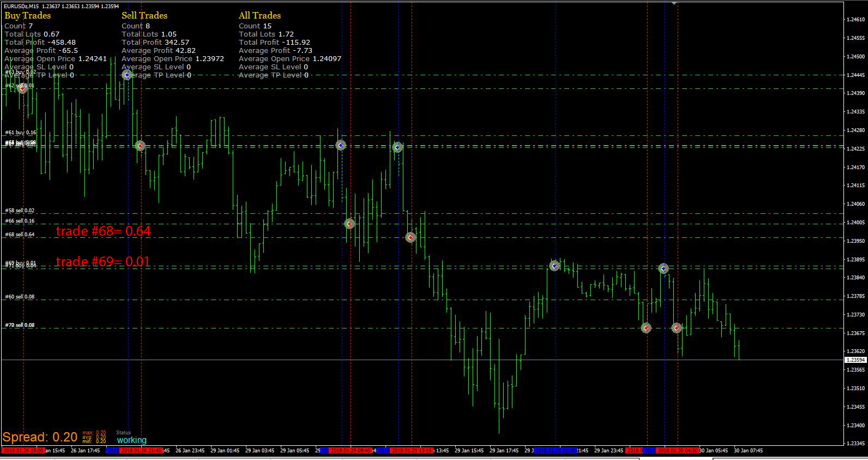
Task: Click 'Total Profit -458.48' in Buy Trades
Action: 40,42
